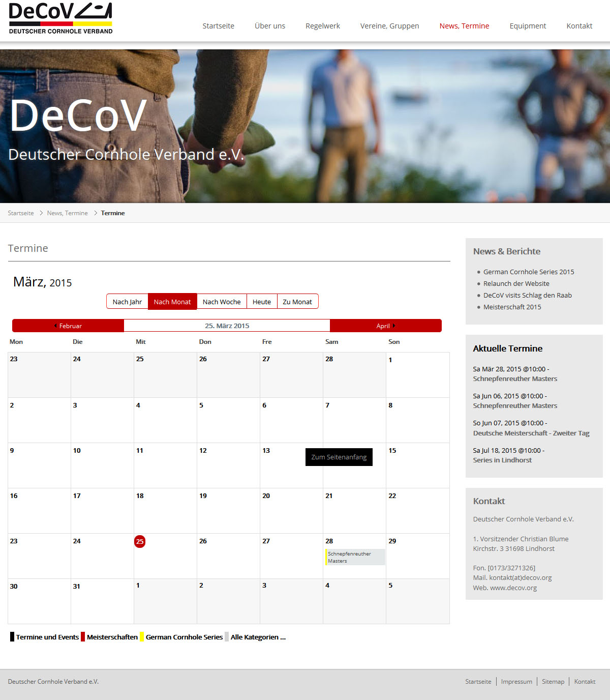Click the DeCoV logo in the header
Viewport: 610px width, 700px height.
(x=60, y=18)
